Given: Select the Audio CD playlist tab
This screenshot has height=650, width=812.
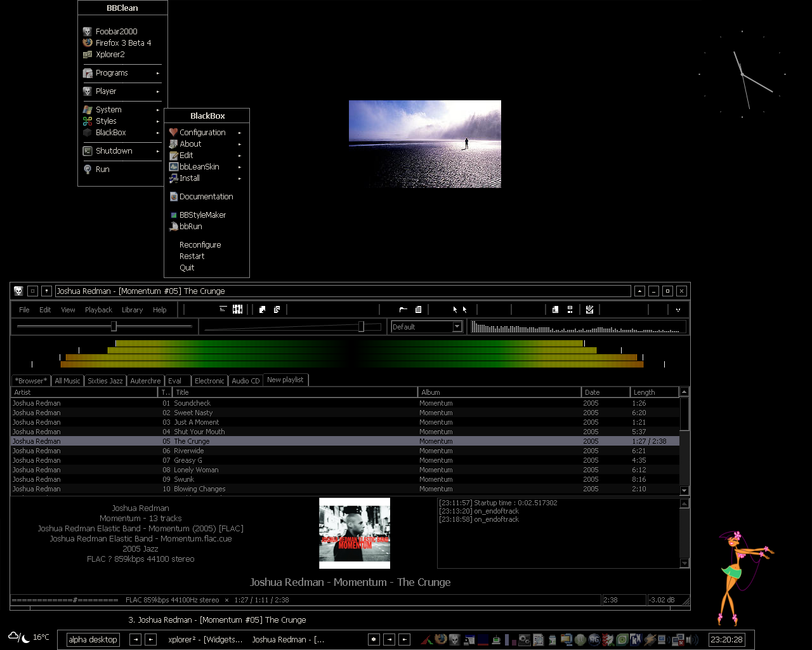Looking at the screenshot, I should pos(246,381).
